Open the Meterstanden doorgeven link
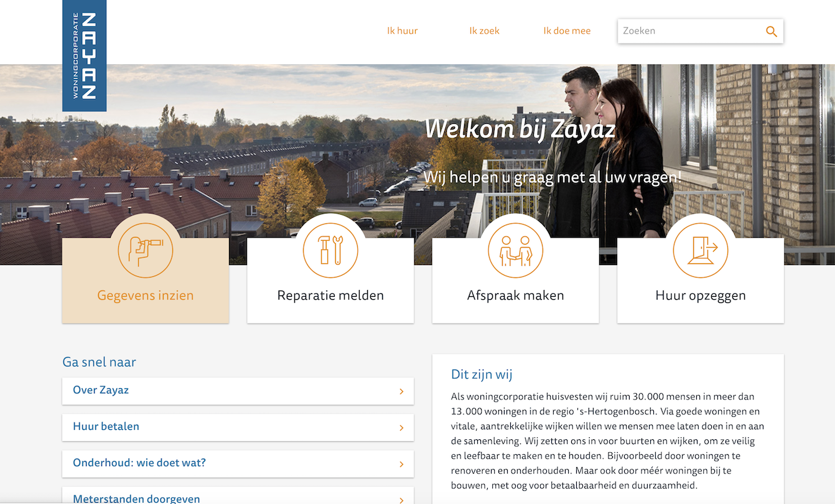Viewport: 835px width, 504px height. [238, 496]
